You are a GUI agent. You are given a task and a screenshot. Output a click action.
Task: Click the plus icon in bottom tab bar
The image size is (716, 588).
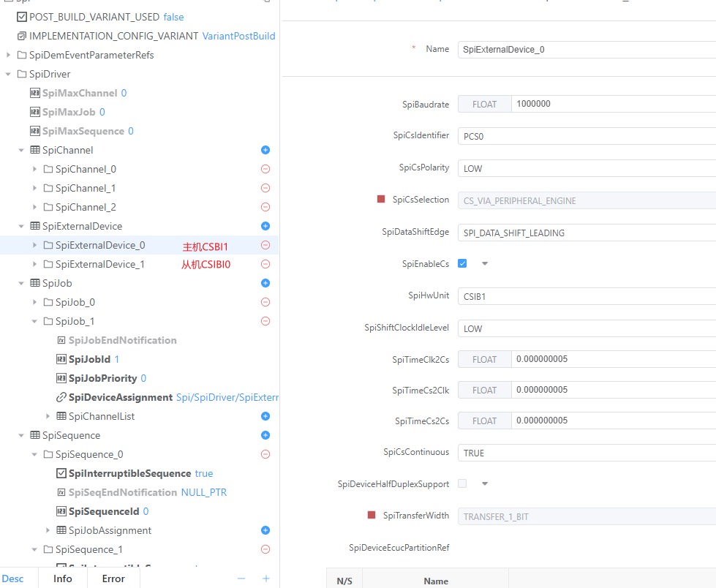pos(266,579)
